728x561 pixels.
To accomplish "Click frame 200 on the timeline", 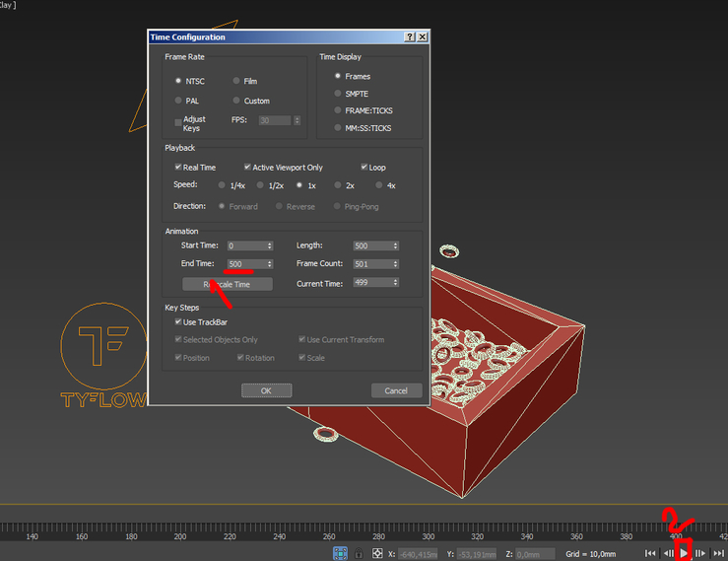I will tap(180, 536).
